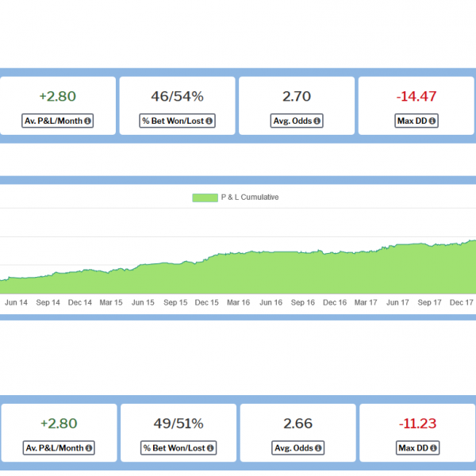Click the Dec 15 label on chart axis
Image resolution: width=476 pixels, height=476 pixels.
coord(207,302)
